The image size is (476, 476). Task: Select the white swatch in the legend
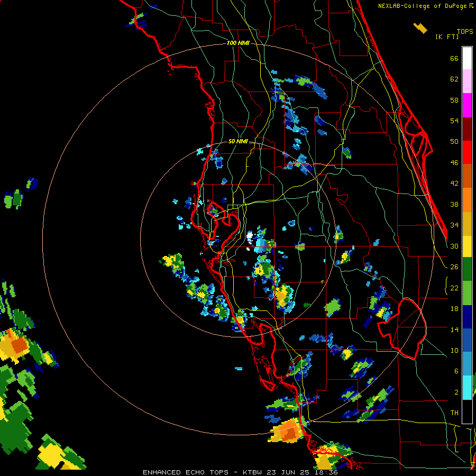(467, 58)
